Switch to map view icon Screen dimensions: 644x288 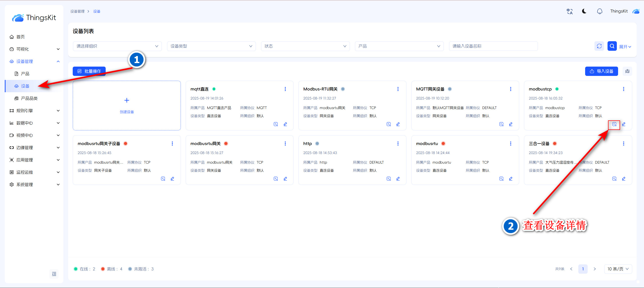(x=627, y=71)
